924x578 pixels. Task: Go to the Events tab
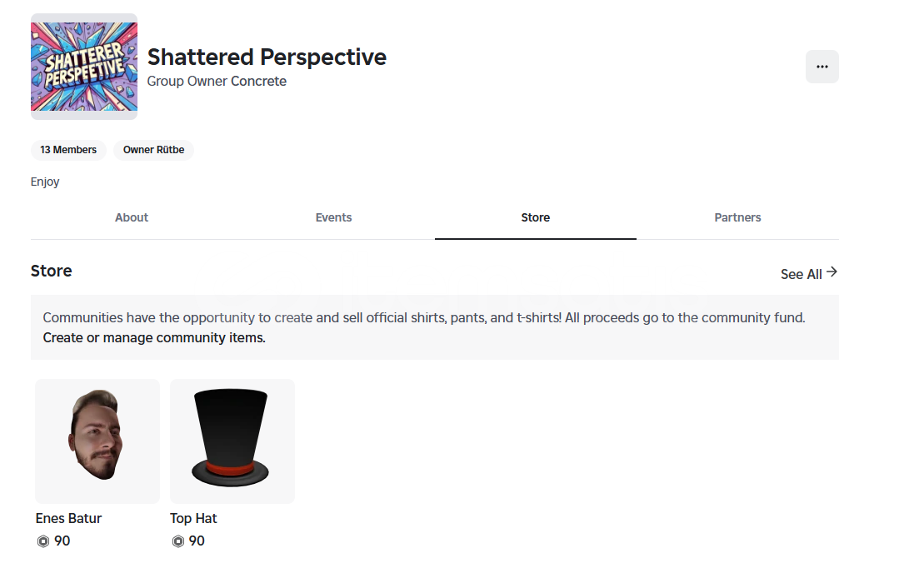[x=333, y=217]
